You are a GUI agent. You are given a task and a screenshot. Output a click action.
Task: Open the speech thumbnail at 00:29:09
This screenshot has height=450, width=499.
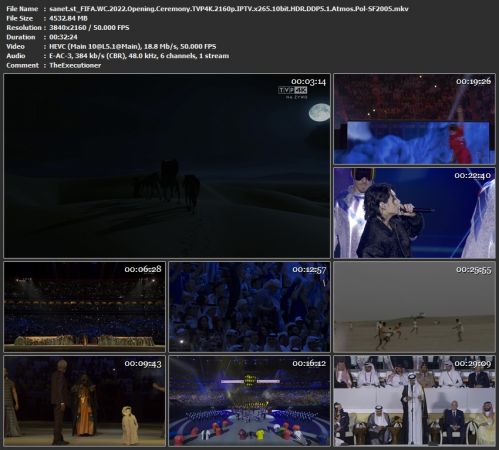pyautogui.click(x=414, y=401)
